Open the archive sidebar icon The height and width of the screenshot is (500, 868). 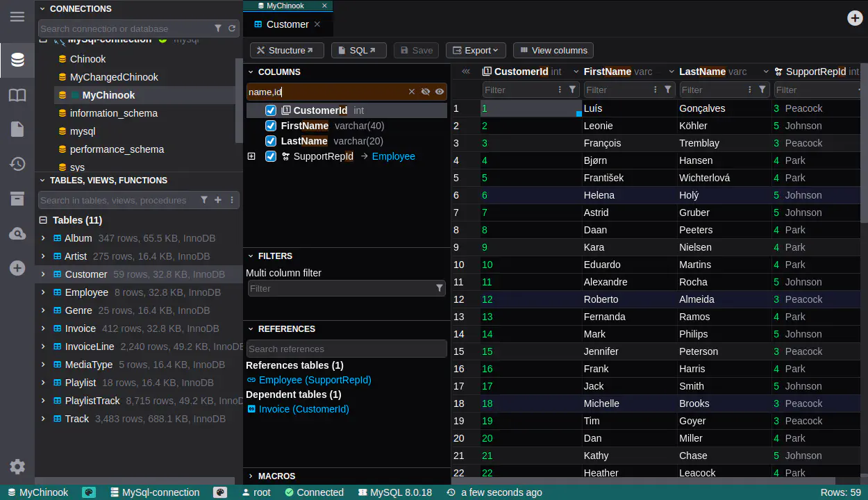pos(17,199)
